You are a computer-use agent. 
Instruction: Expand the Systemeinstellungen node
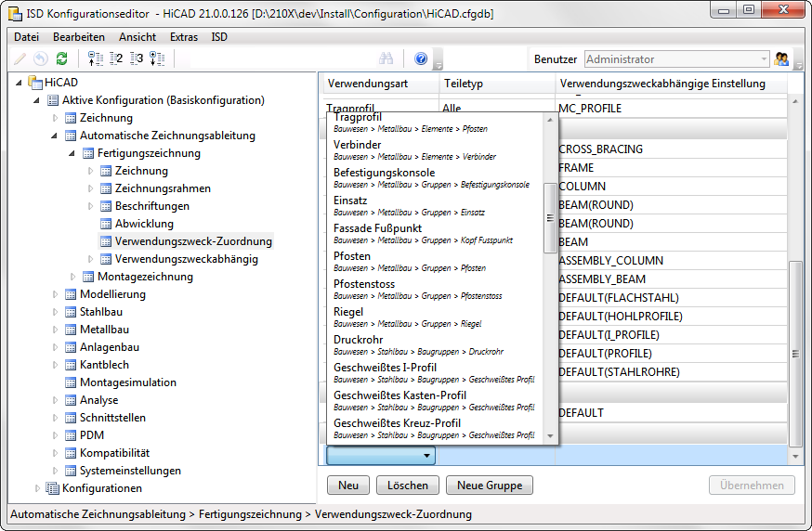tap(55, 471)
